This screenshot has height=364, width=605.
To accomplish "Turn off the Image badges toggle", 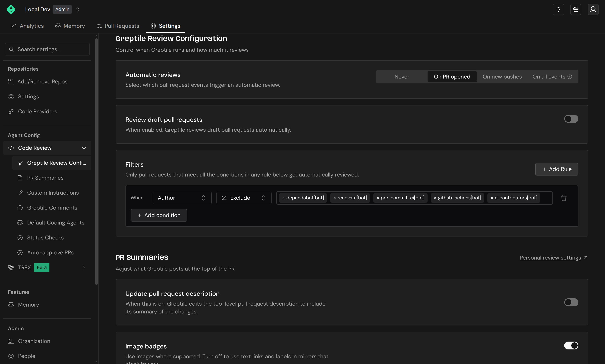I will 571,346.
